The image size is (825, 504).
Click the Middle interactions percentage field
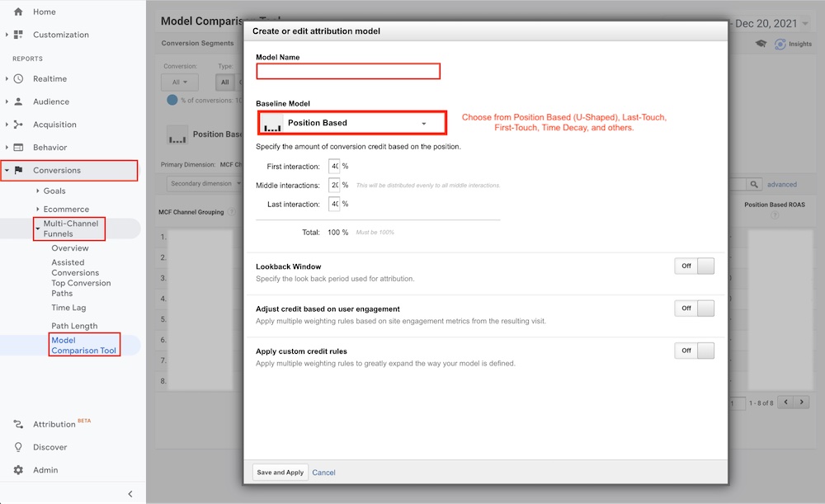pos(334,186)
